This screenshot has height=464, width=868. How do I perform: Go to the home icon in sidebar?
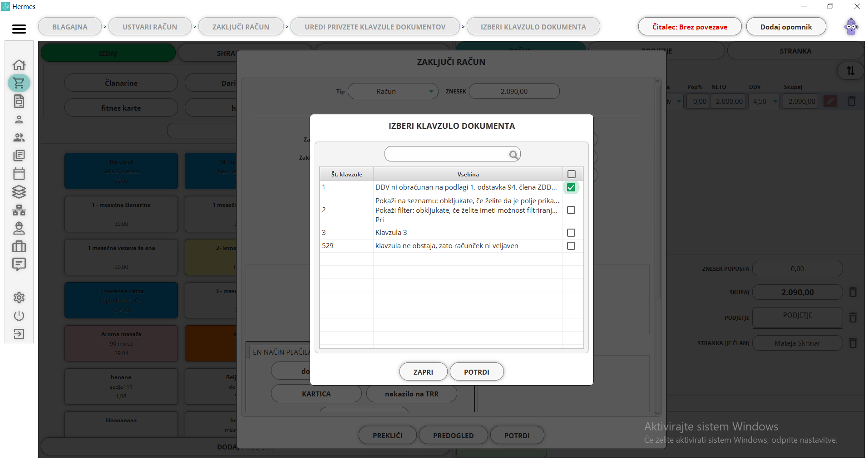coord(19,65)
